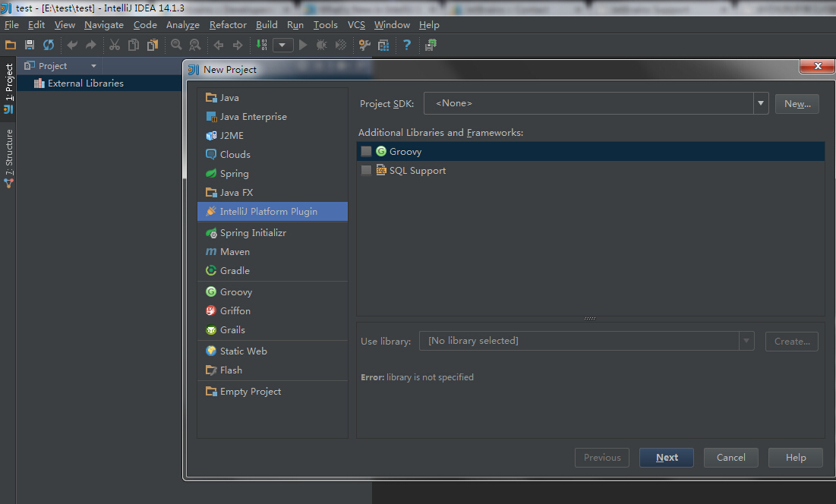Screen dimensions: 836x504
Task: Open Settings via the wrench icon
Action: pyautogui.click(x=364, y=46)
